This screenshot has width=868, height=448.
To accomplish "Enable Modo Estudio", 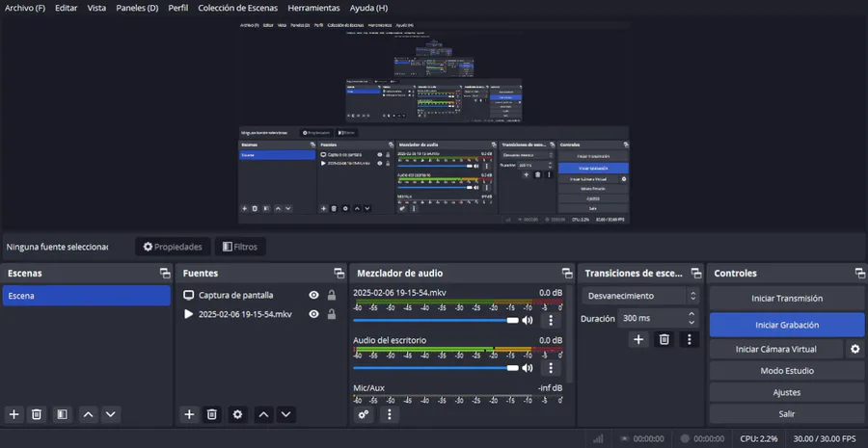I will click(x=787, y=371).
